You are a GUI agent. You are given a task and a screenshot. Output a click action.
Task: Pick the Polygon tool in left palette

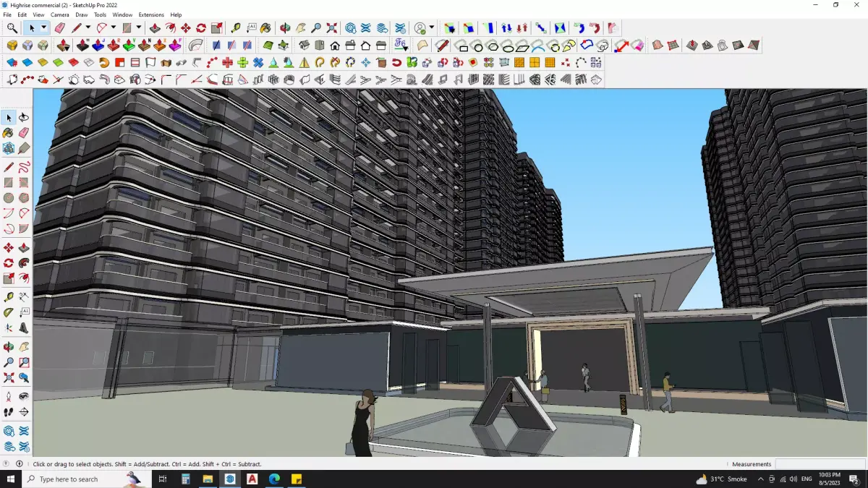(24, 198)
